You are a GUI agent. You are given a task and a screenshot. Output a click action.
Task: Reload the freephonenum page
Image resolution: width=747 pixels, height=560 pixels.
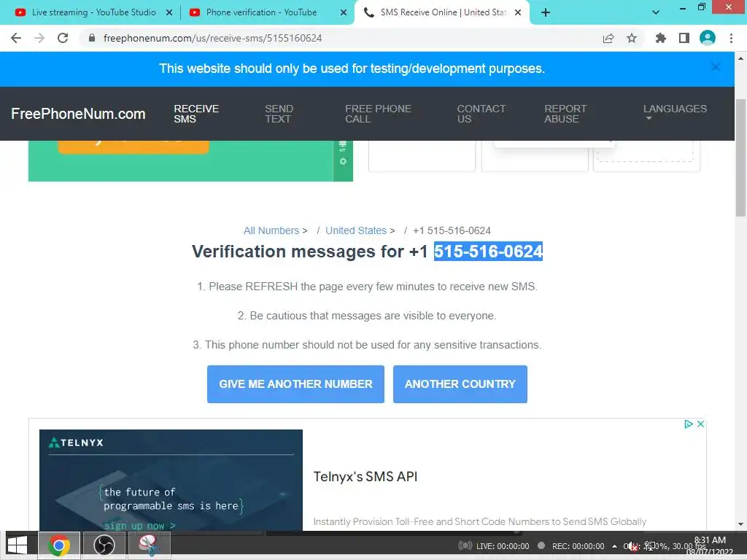63,38
